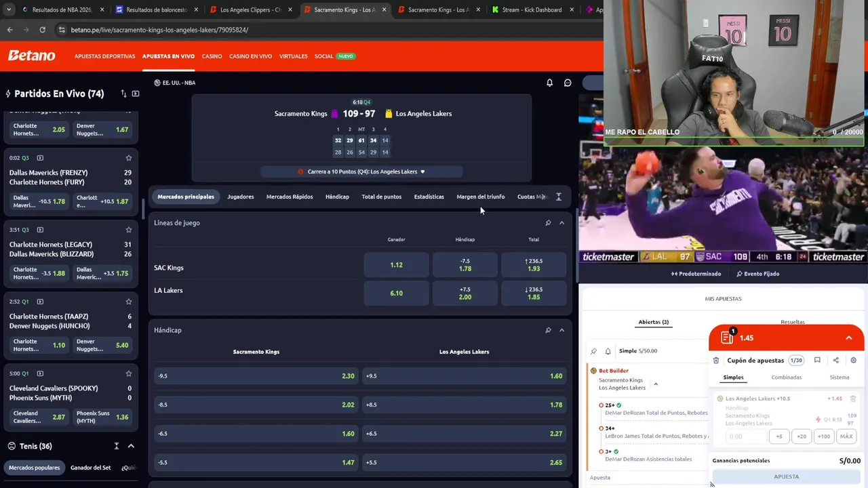Screen dimensions: 868x488
Task: Open the notifications bell in match header
Action: click(549, 83)
